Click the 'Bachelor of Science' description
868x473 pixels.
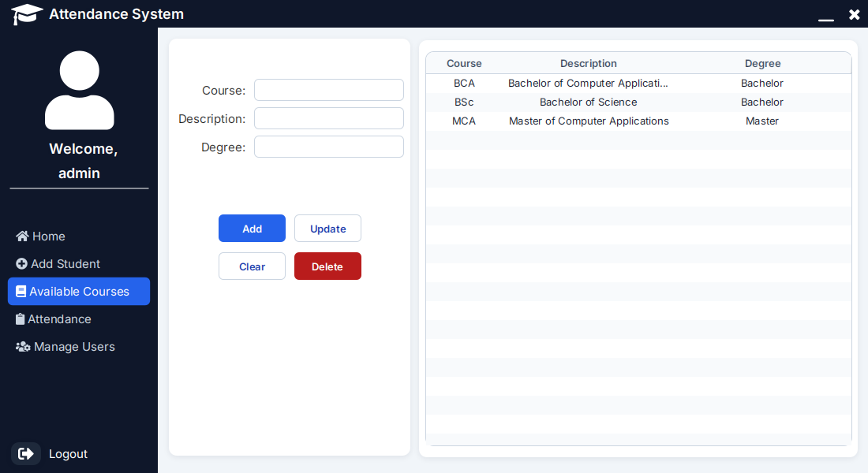pos(589,102)
